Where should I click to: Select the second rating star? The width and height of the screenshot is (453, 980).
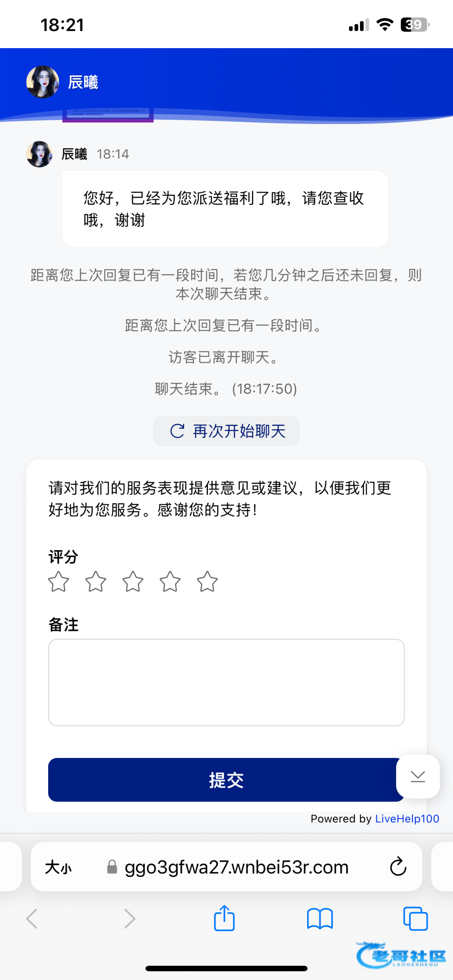coord(96,581)
